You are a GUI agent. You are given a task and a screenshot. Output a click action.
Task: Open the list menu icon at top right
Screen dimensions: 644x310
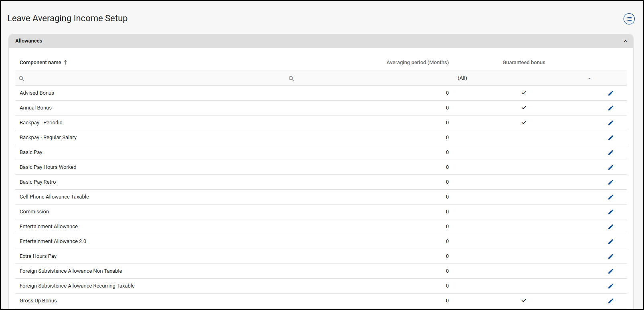point(629,19)
